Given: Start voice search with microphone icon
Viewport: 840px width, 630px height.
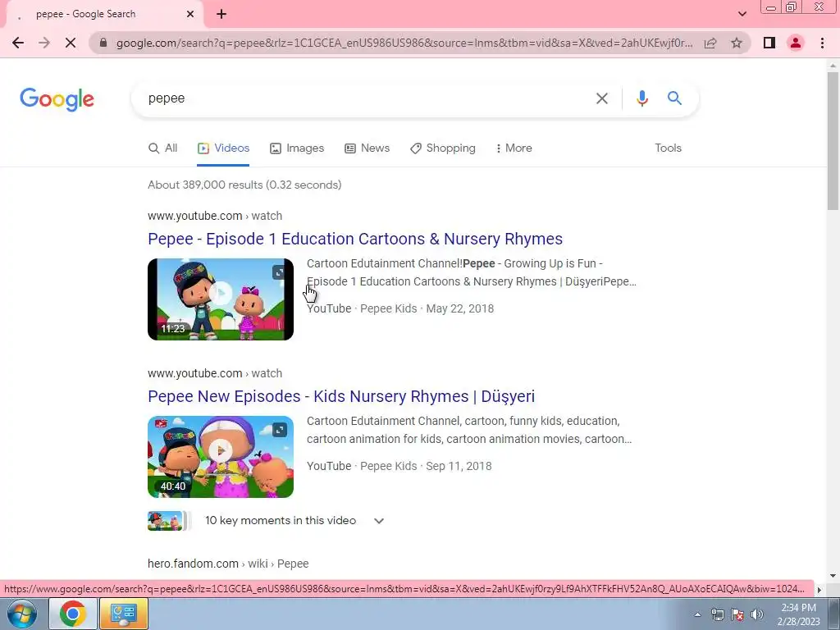Looking at the screenshot, I should pyautogui.click(x=641, y=98).
